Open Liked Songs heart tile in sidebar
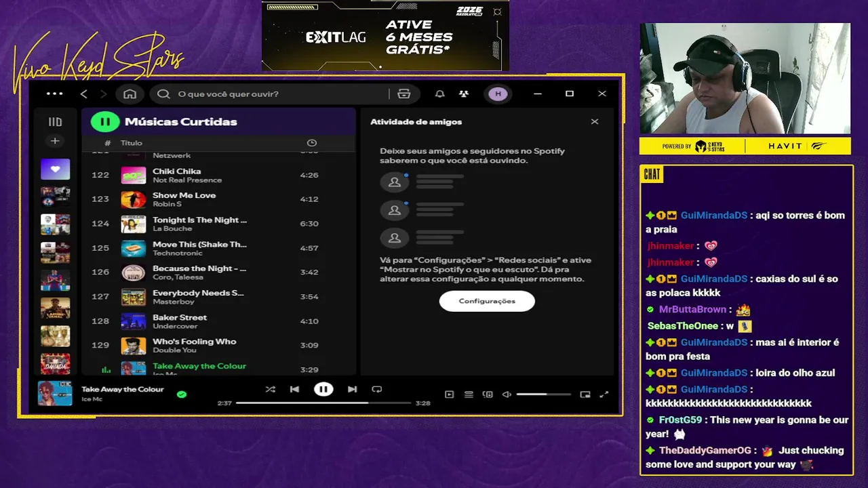 (x=55, y=169)
